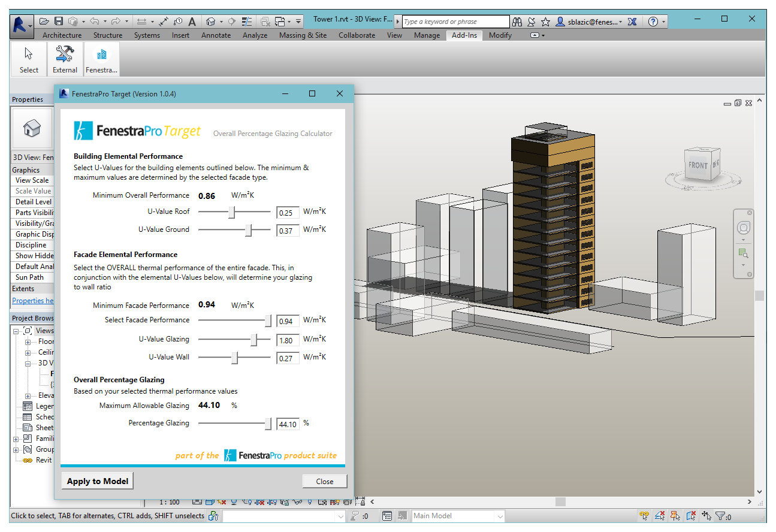Click the Close button in FenestraPro dialog
This screenshot has width=776, height=532.
pyautogui.click(x=324, y=481)
